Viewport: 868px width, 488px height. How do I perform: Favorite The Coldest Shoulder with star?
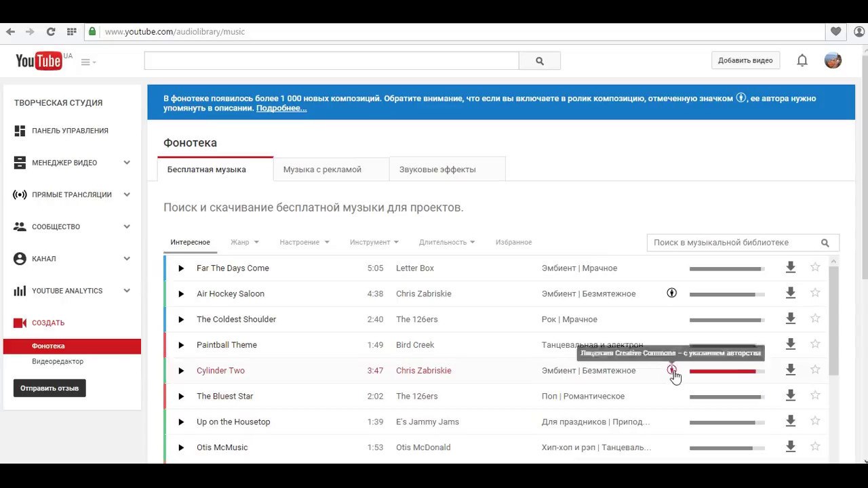click(815, 319)
